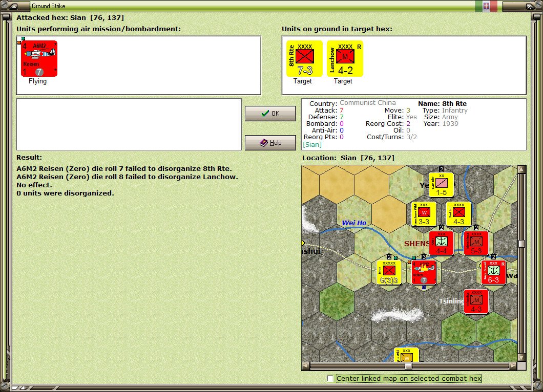This screenshot has height=392, width=543.
Task: Click the [Sian] location link
Action: coord(312,145)
